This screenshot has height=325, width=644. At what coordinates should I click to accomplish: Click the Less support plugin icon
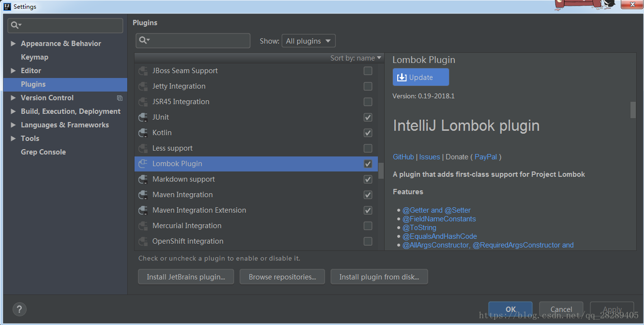pos(143,148)
